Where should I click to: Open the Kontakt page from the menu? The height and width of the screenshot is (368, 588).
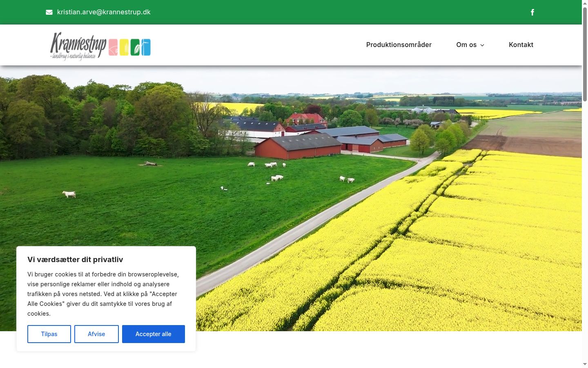pyautogui.click(x=521, y=45)
